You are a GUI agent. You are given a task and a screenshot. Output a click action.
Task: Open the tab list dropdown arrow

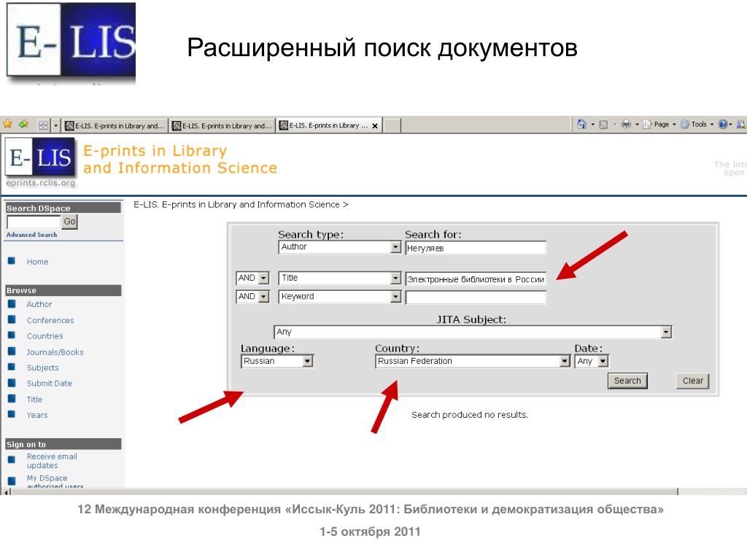click(55, 125)
